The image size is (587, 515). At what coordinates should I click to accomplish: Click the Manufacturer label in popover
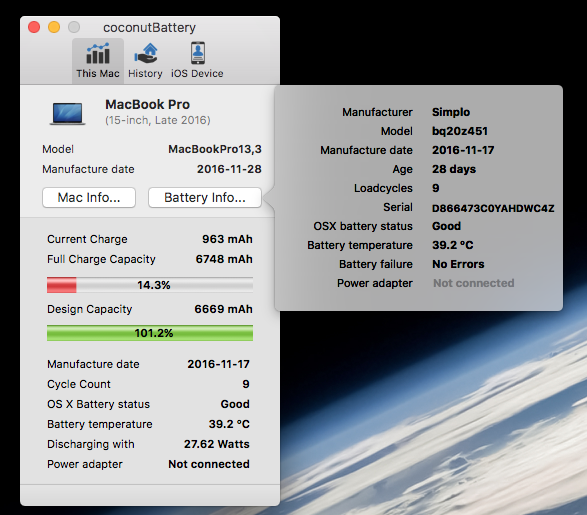pos(377,112)
